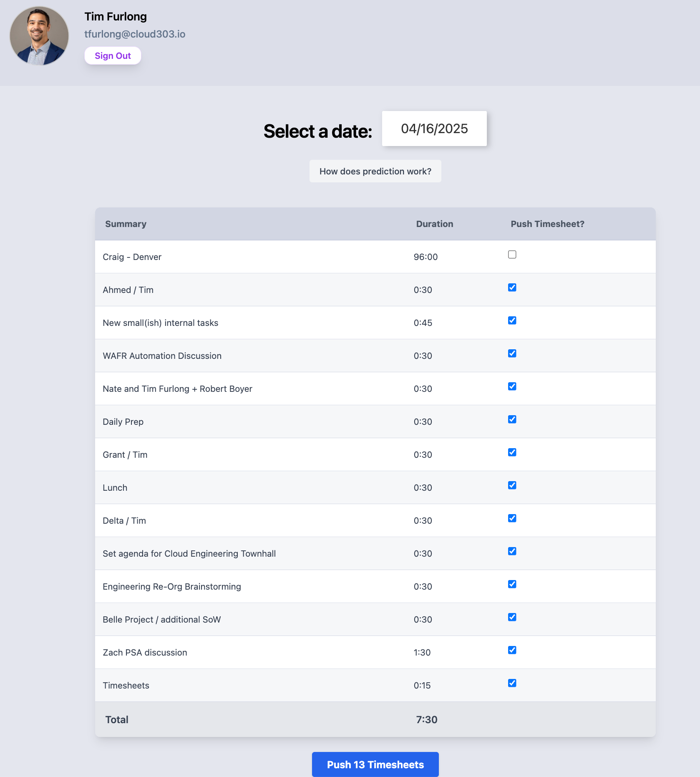
Task: Uncheck New small(ish) internal tasks
Action: point(512,320)
